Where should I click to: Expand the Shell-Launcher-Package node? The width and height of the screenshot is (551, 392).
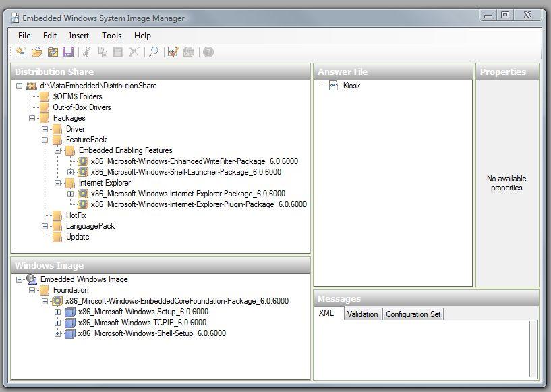pyautogui.click(x=70, y=172)
